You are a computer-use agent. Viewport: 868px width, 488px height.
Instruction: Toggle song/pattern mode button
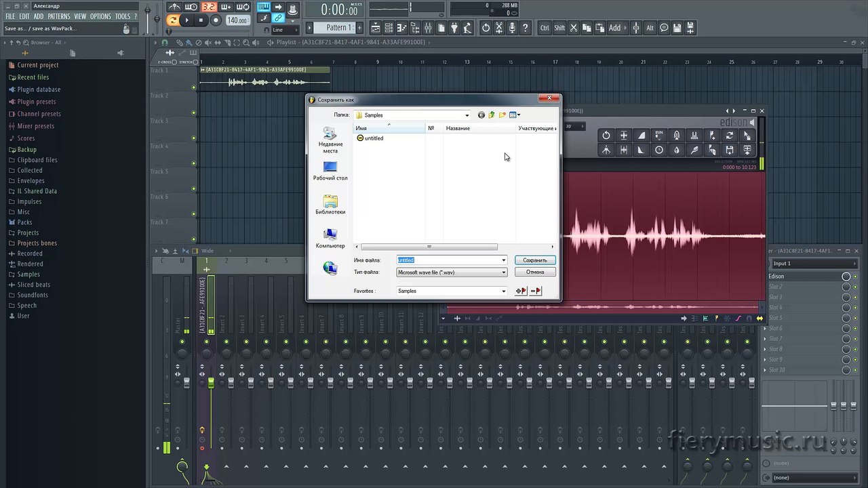click(173, 20)
